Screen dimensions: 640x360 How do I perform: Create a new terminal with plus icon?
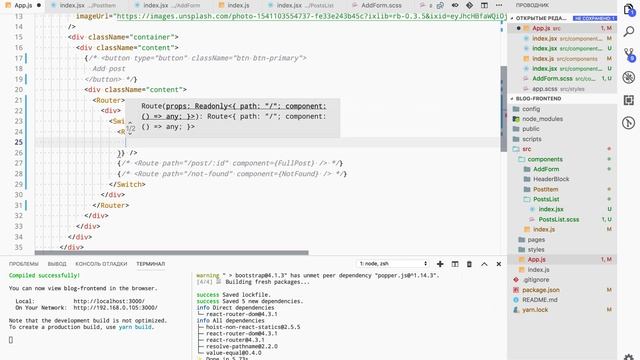coord(440,264)
